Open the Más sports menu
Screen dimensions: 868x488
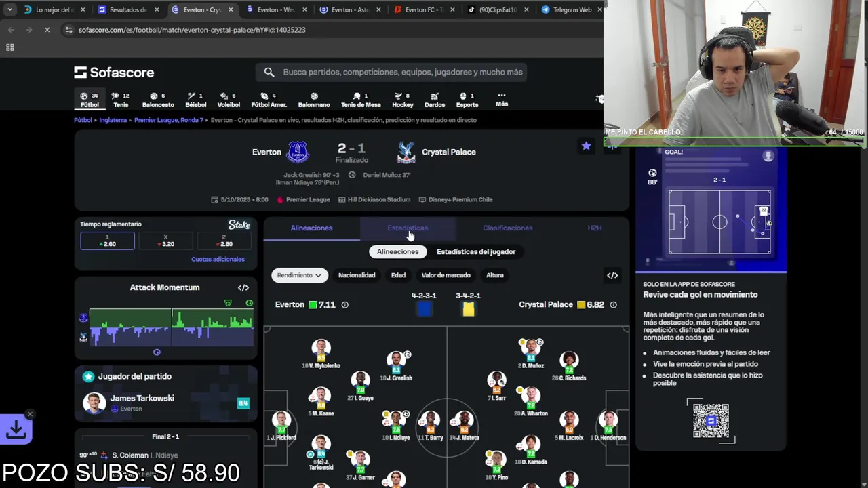[x=502, y=100]
